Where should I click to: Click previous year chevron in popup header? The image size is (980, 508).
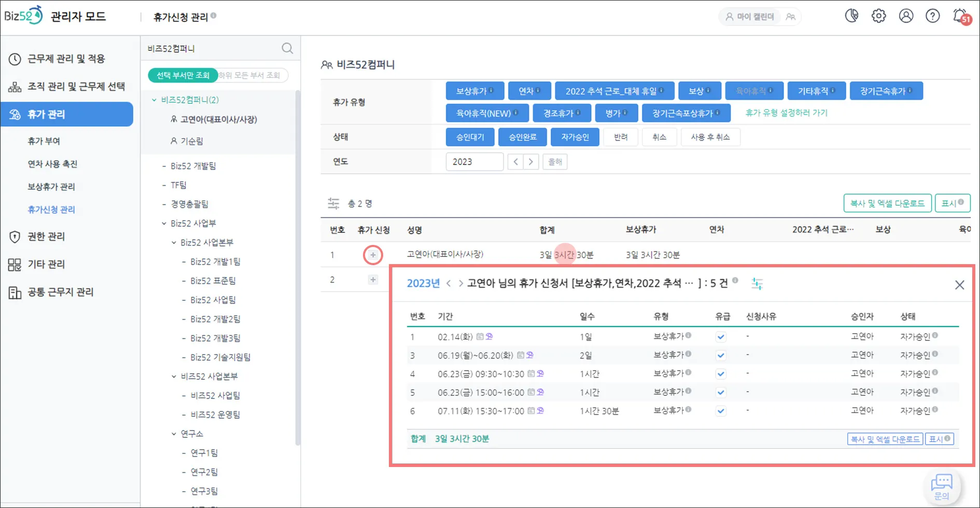pyautogui.click(x=449, y=283)
